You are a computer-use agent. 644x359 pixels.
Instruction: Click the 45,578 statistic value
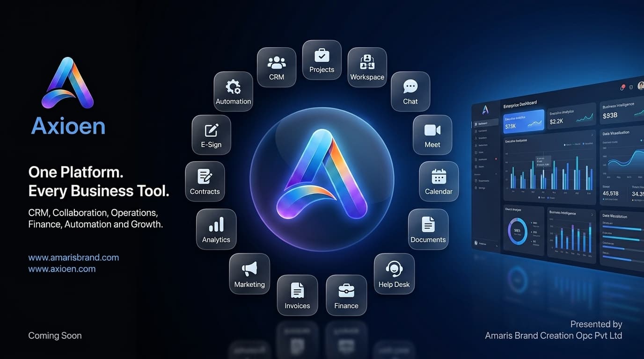tap(611, 193)
